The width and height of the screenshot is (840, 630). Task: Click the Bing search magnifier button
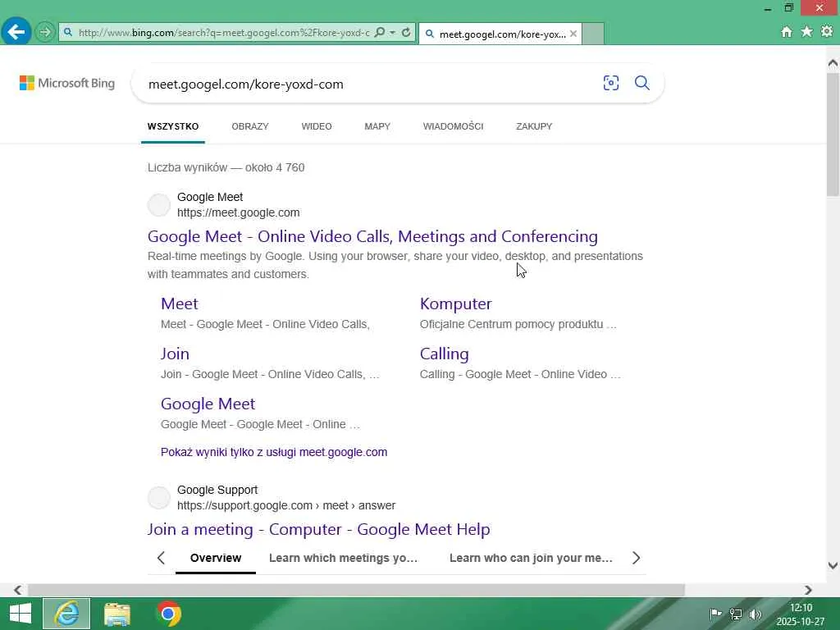pos(641,83)
